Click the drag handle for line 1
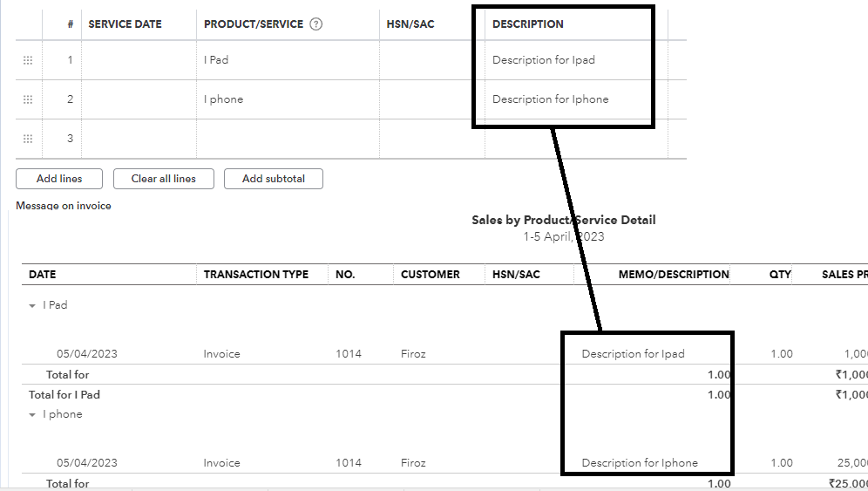 28,60
